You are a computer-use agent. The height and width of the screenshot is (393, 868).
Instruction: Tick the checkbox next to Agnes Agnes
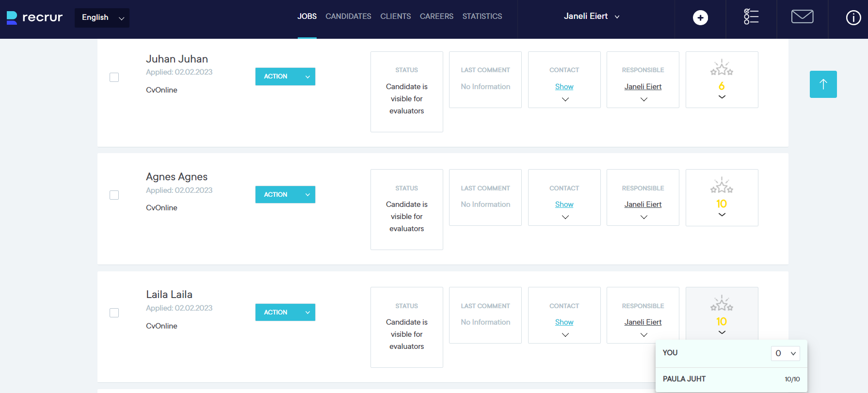coord(114,195)
